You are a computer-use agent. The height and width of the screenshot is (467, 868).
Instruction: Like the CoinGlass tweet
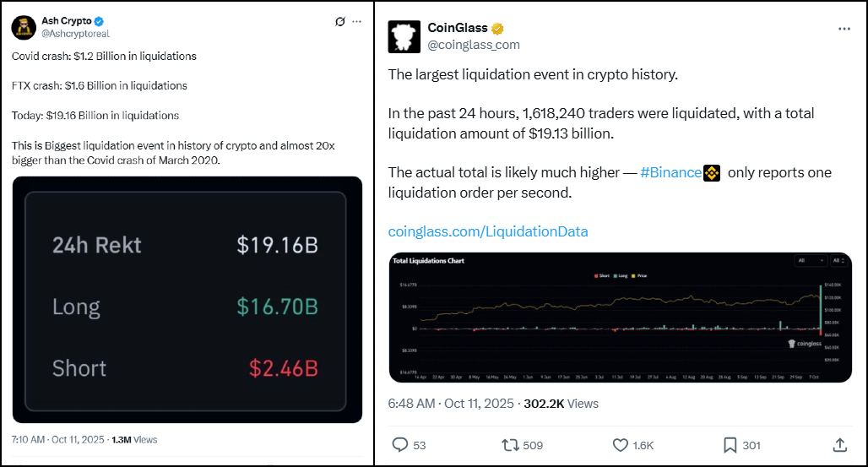(x=621, y=444)
